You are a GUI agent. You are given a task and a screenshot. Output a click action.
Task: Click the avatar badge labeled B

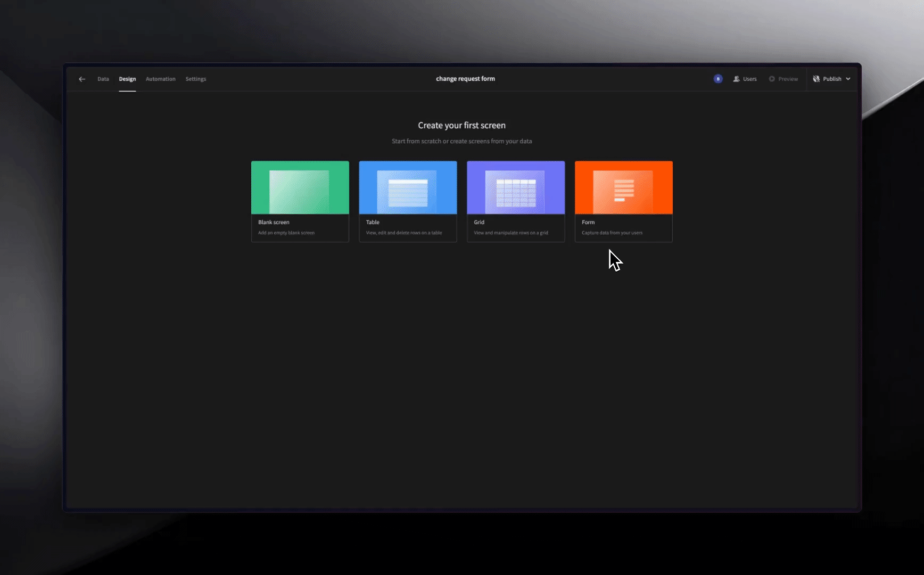pos(717,79)
